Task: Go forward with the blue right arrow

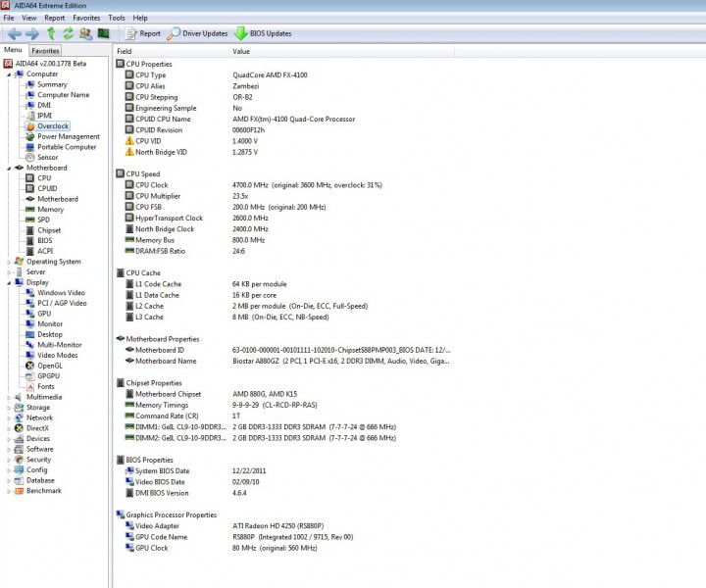Action: [32, 33]
